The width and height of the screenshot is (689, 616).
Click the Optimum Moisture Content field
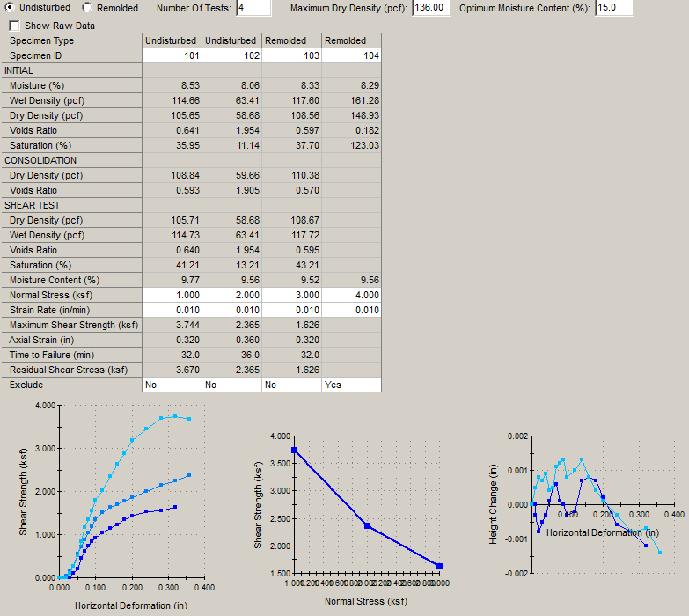(x=618, y=8)
